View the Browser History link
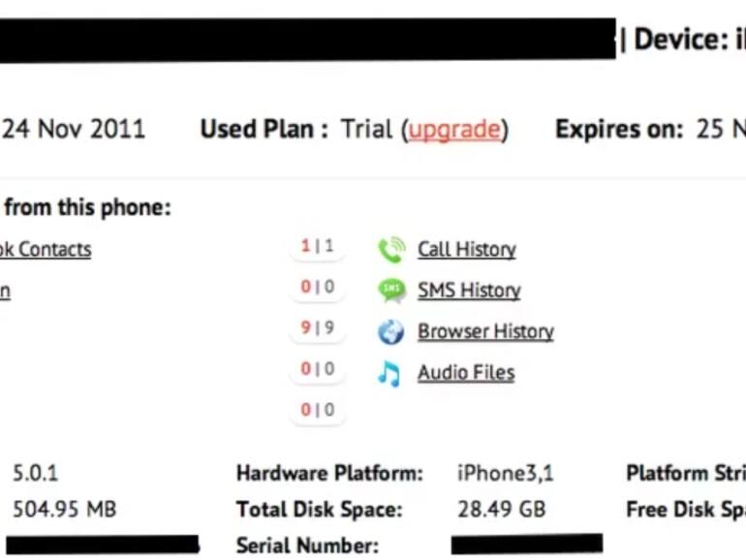 point(485,331)
